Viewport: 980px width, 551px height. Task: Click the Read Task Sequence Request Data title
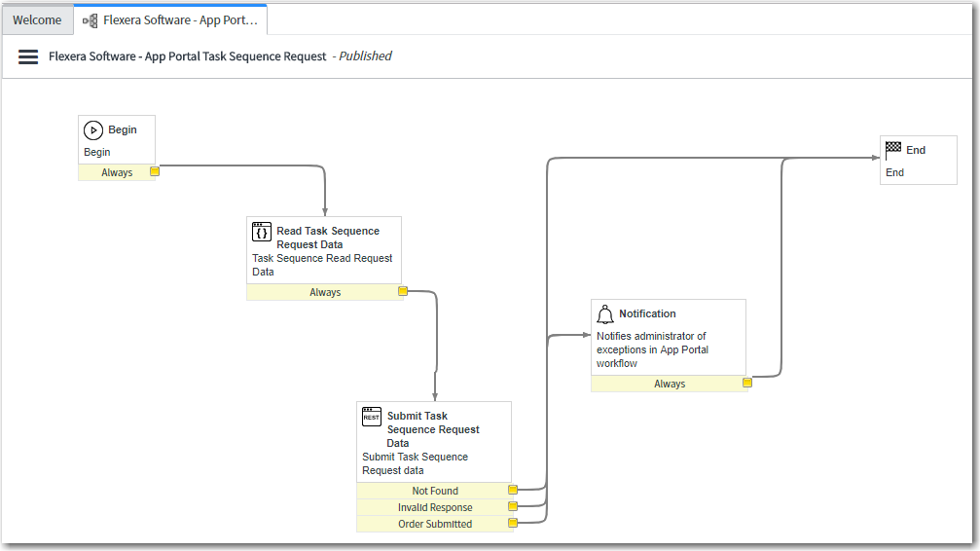(x=328, y=238)
